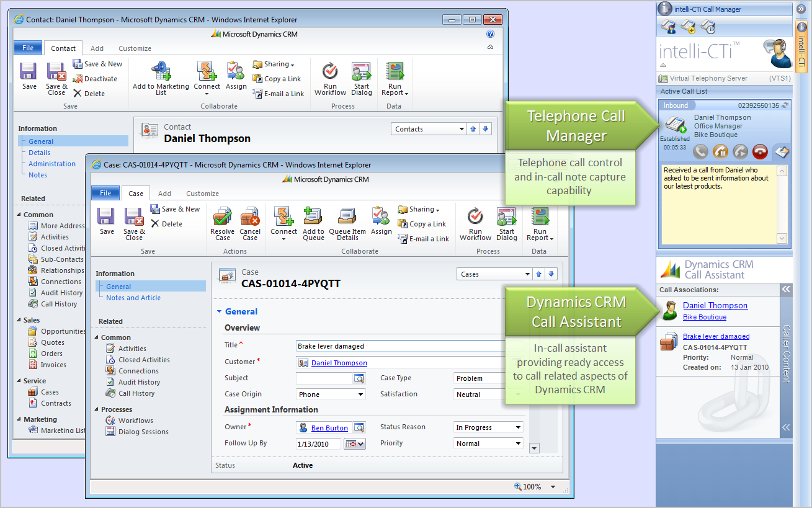Open the Brake lever damaged case link
The width and height of the screenshot is (812, 508).
(x=716, y=336)
